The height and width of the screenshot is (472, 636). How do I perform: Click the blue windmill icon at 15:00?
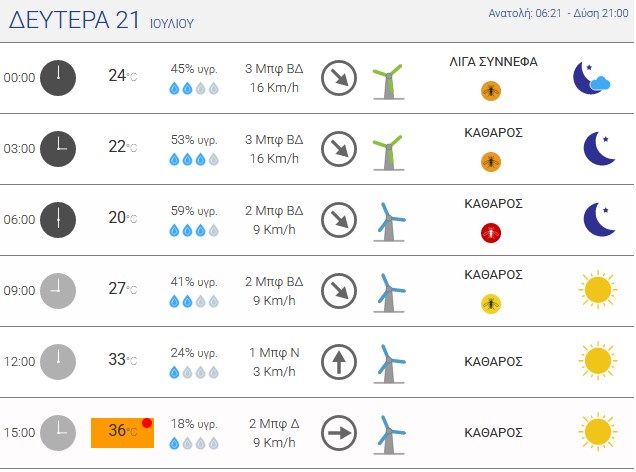(389, 435)
